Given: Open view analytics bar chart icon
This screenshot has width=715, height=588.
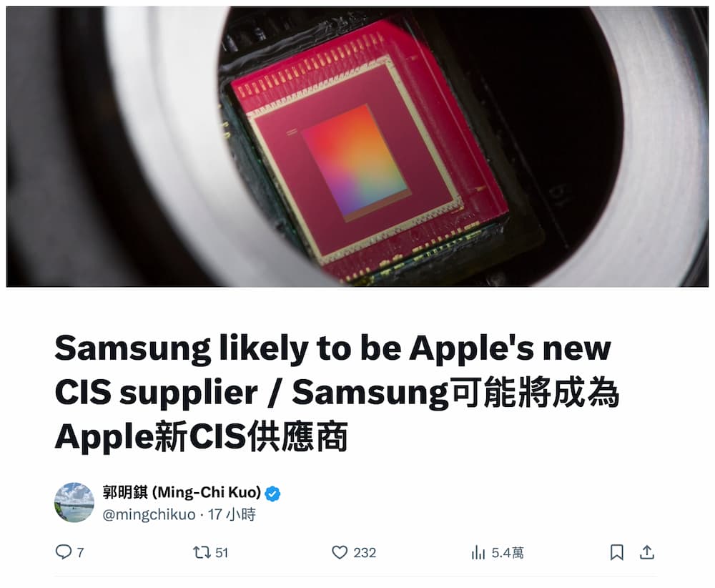Looking at the screenshot, I should point(478,552).
